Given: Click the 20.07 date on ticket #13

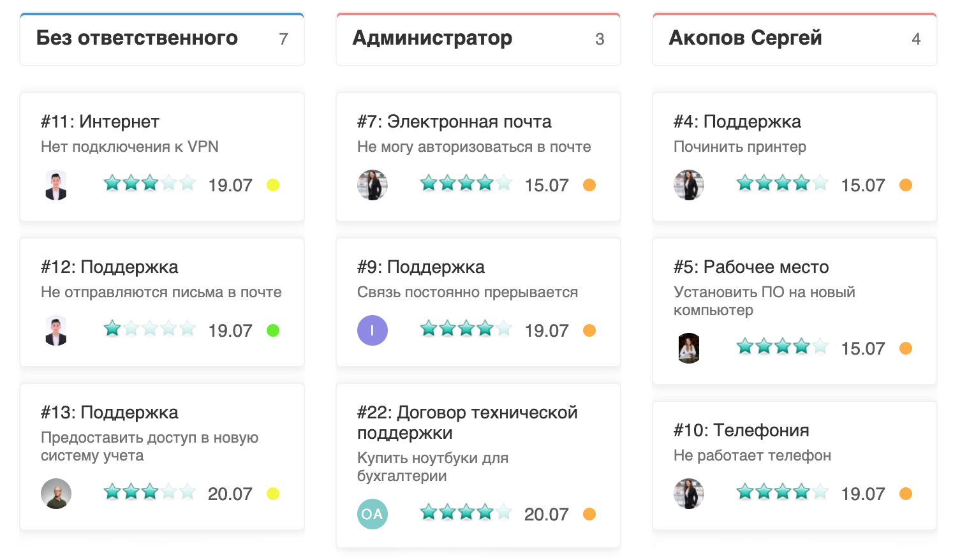Looking at the screenshot, I should (x=230, y=494).
